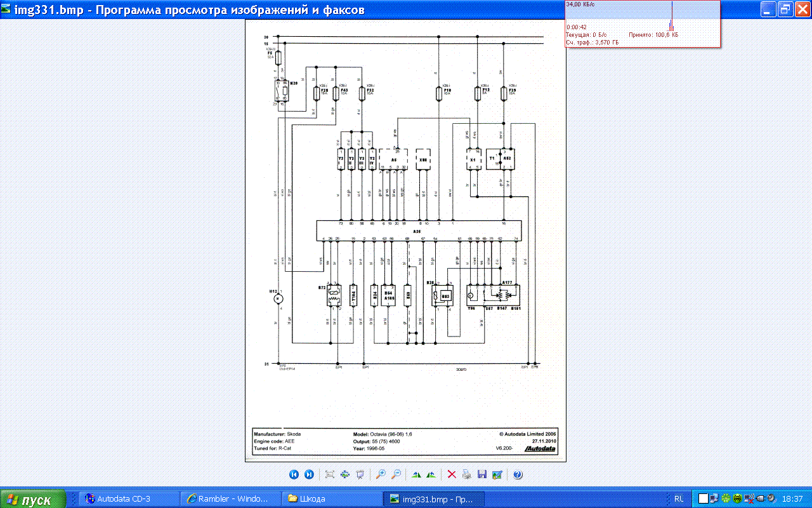Click the A35 control unit label in diagram
The image size is (812, 508).
click(417, 232)
